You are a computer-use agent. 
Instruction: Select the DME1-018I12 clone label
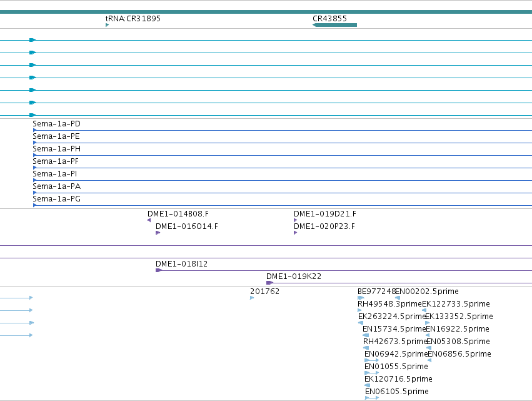click(181, 264)
